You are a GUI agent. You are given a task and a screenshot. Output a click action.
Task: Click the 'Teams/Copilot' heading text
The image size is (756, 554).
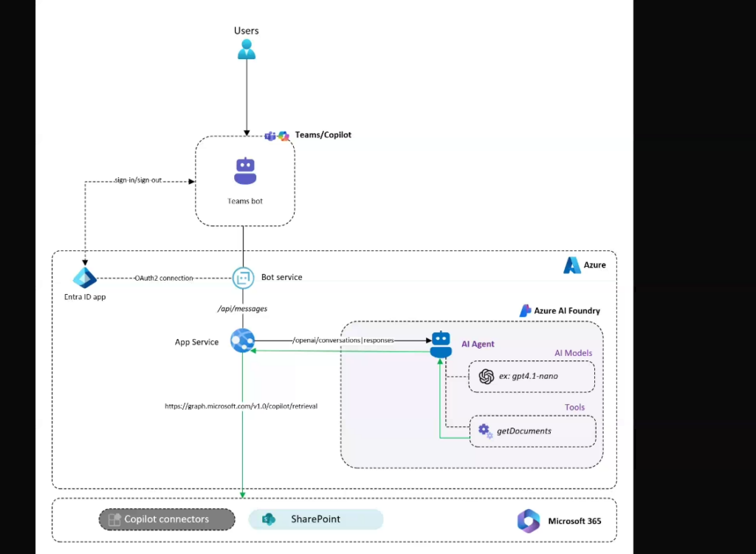(x=323, y=134)
